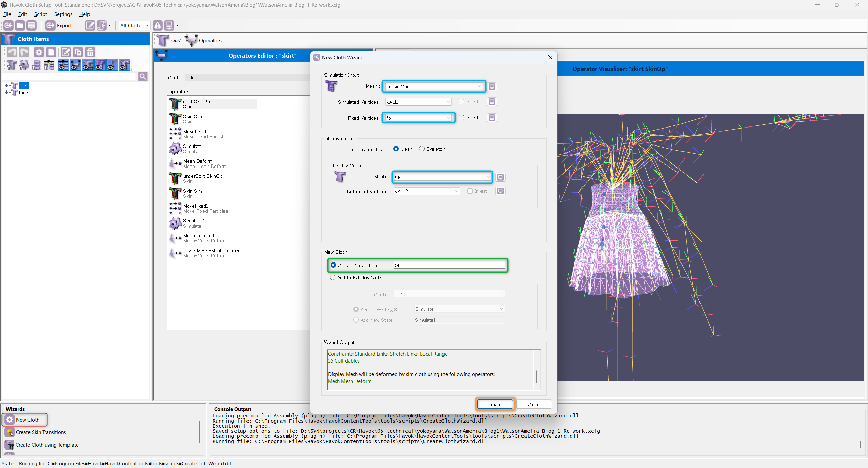Click the rename pencil icon in Cloth Items toolbar

[x=65, y=52]
